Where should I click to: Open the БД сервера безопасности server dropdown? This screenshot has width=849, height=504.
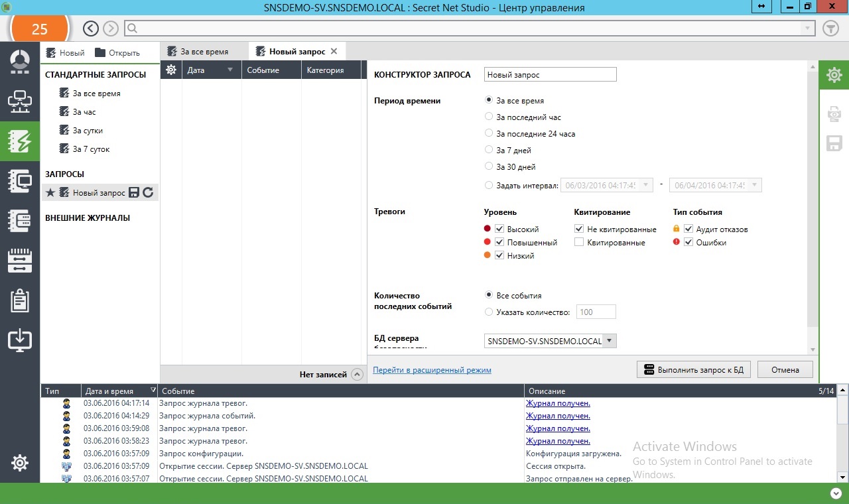pos(610,341)
